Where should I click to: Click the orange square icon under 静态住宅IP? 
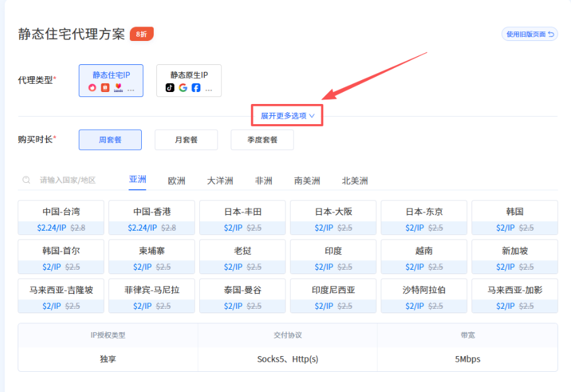click(105, 88)
